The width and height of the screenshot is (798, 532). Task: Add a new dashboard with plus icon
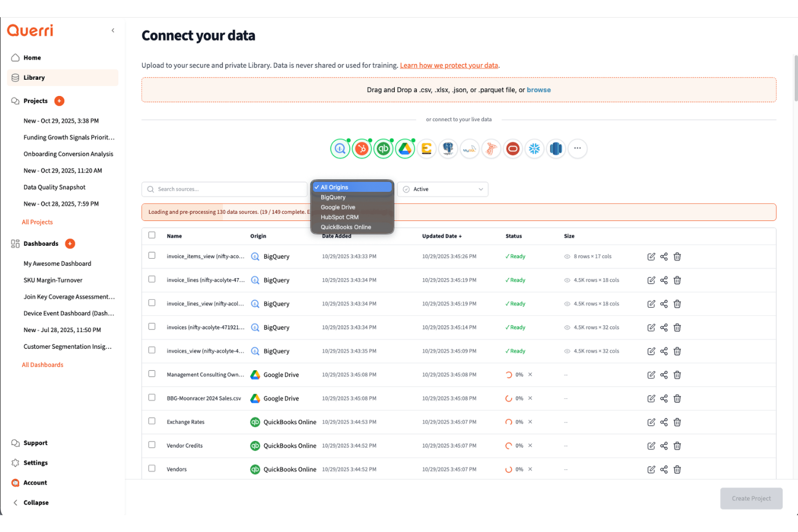70,244
